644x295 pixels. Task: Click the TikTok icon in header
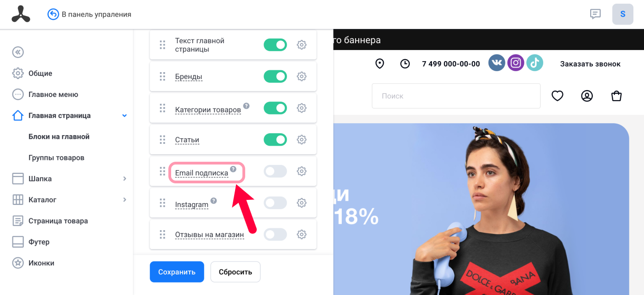point(535,62)
